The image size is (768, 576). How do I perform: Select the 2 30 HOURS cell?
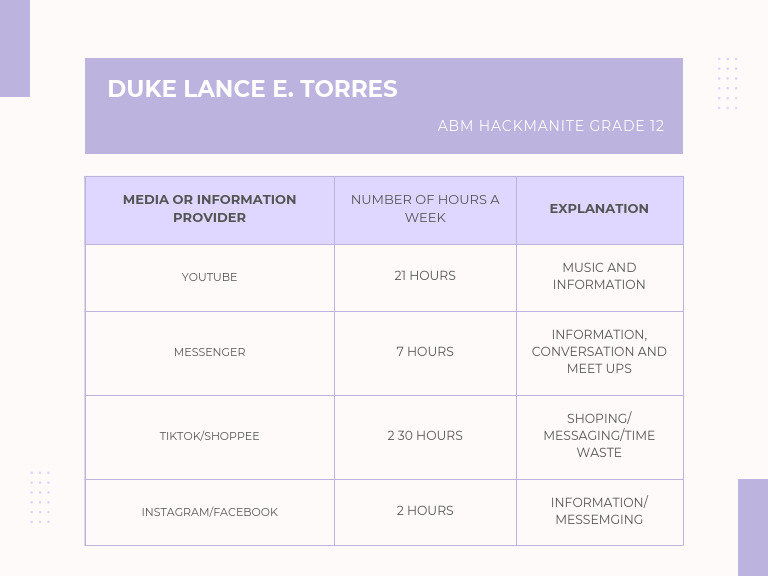pos(425,435)
